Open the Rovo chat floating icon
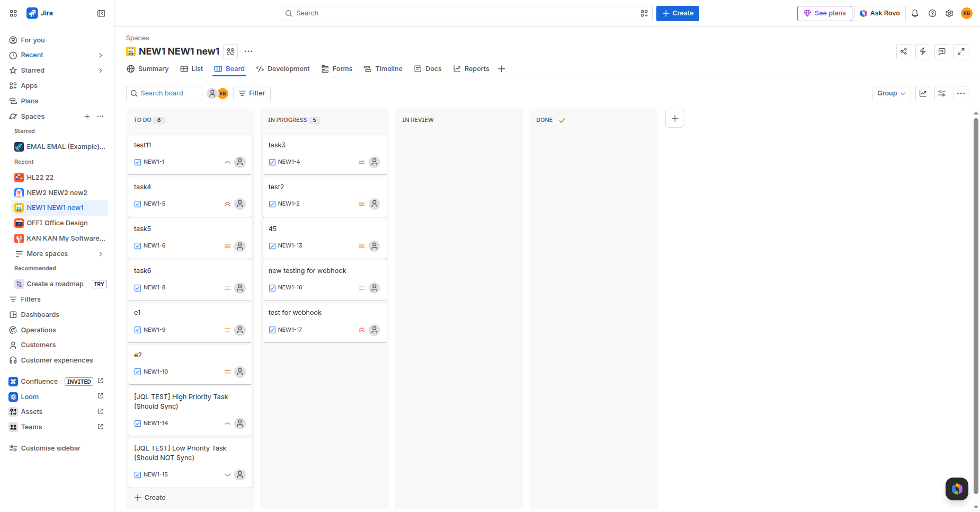The image size is (980, 512). click(x=957, y=489)
